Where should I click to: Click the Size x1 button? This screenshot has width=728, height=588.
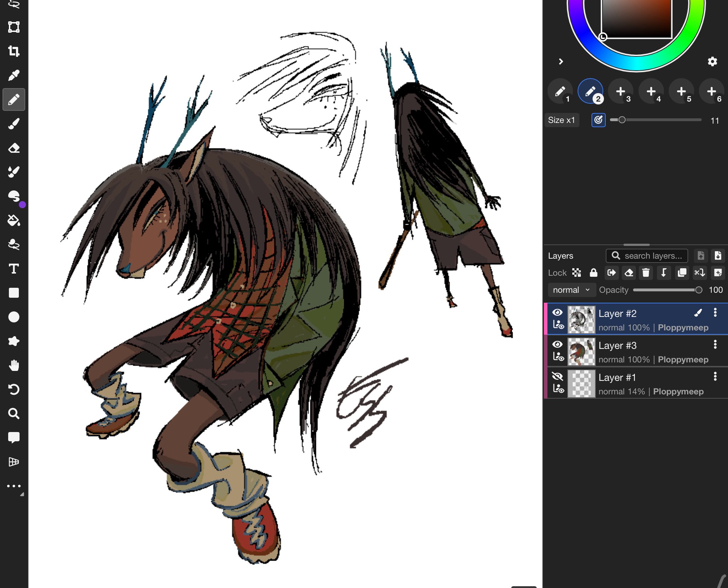point(561,120)
